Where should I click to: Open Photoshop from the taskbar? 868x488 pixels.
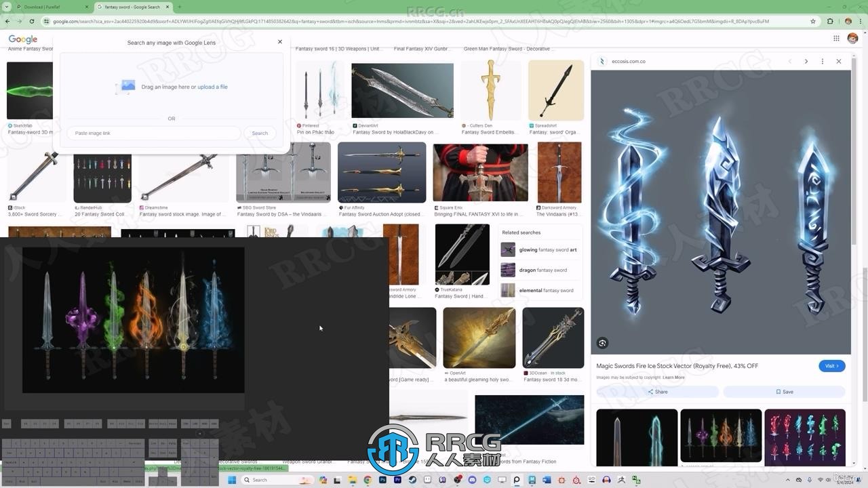pos(382,480)
